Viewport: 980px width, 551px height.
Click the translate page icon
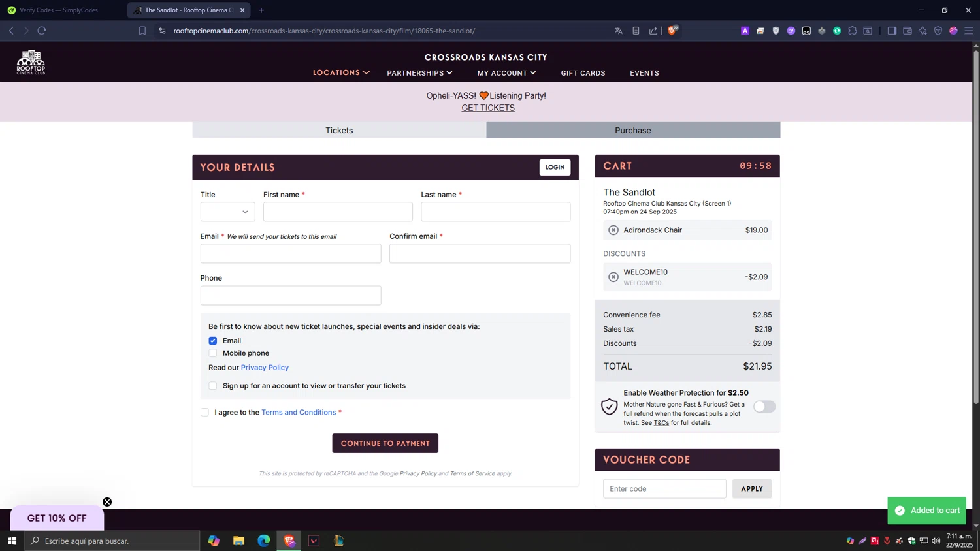click(619, 31)
